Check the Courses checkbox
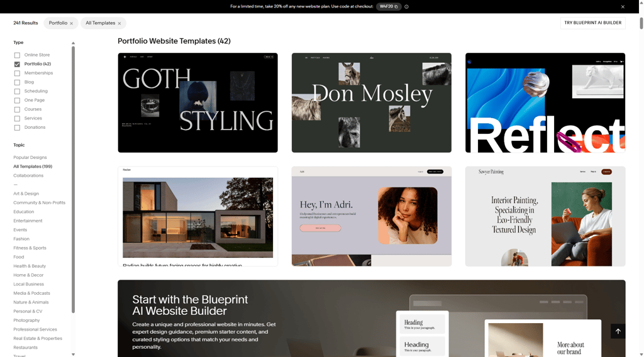Viewport: 644px width, 357px height. coord(17,109)
